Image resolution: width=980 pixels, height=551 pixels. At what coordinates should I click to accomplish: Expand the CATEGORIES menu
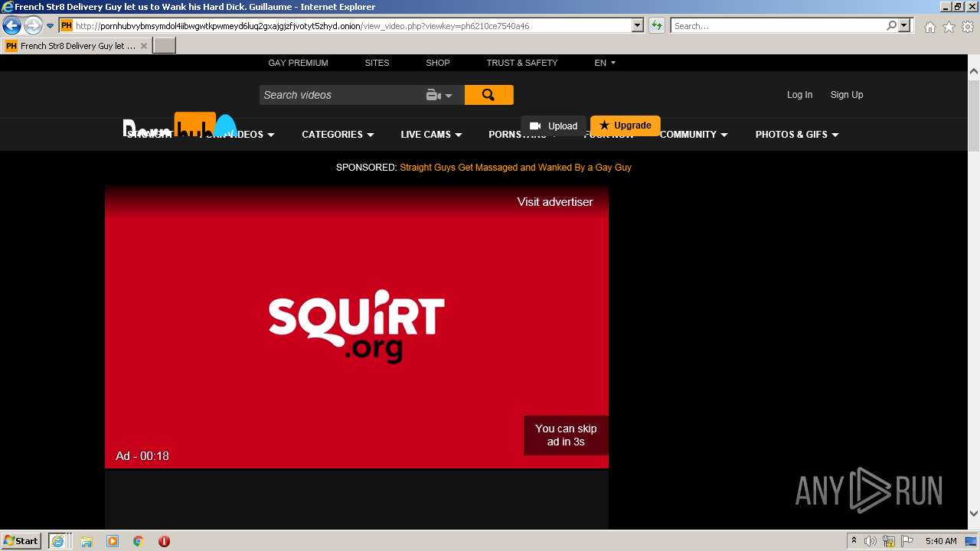338,135
